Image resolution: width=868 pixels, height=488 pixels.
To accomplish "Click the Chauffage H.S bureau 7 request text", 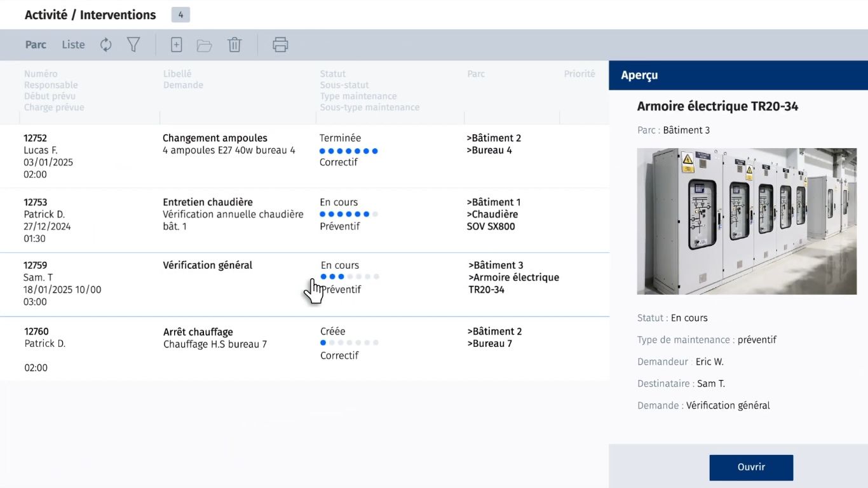I will point(215,344).
